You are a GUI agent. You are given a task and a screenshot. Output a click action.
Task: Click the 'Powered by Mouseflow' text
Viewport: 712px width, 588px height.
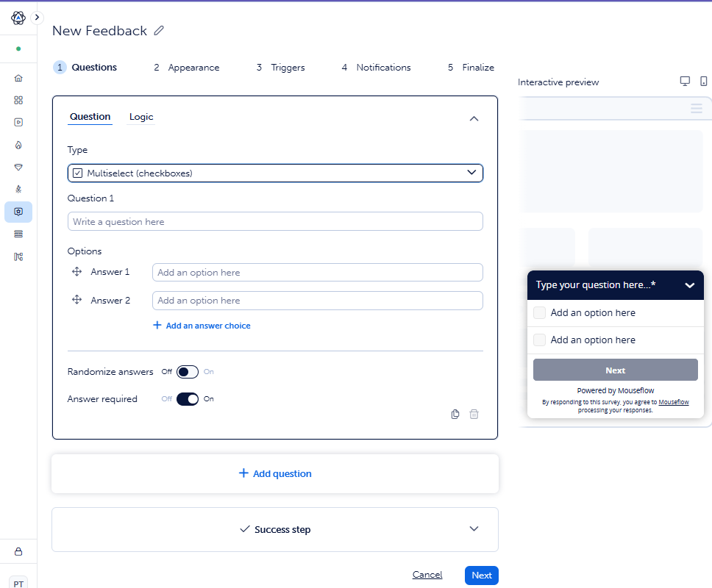[616, 390]
